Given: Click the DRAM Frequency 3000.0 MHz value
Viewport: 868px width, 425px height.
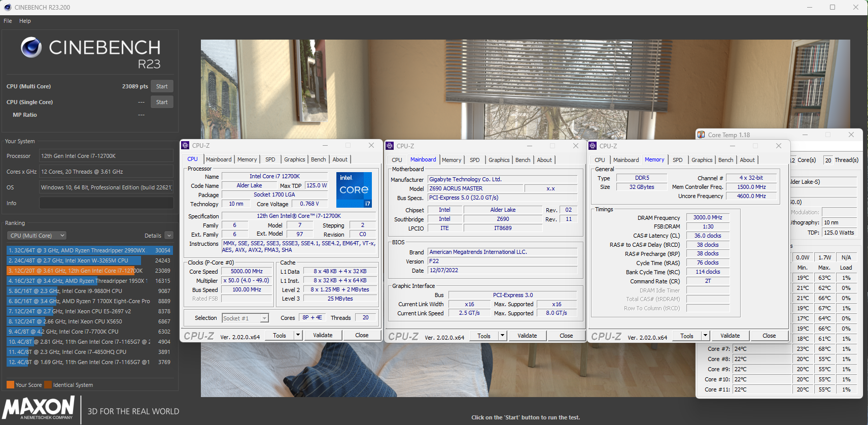Looking at the screenshot, I should click(708, 217).
